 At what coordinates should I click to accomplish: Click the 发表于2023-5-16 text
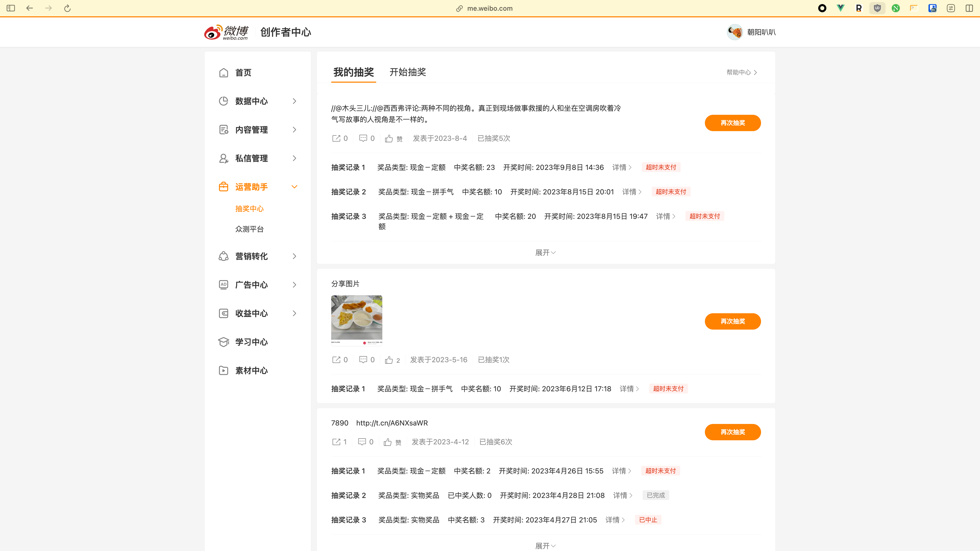[438, 360]
